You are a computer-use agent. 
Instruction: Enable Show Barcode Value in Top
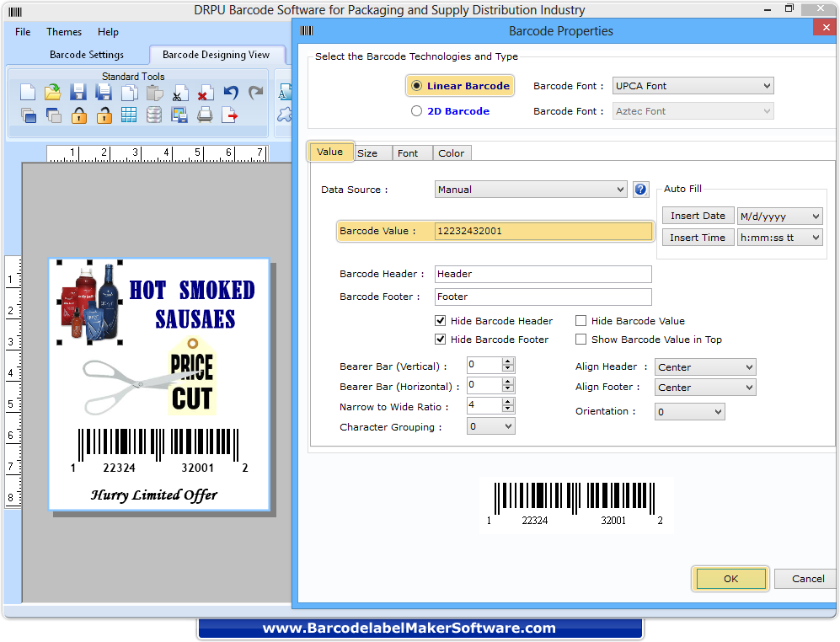tap(581, 339)
